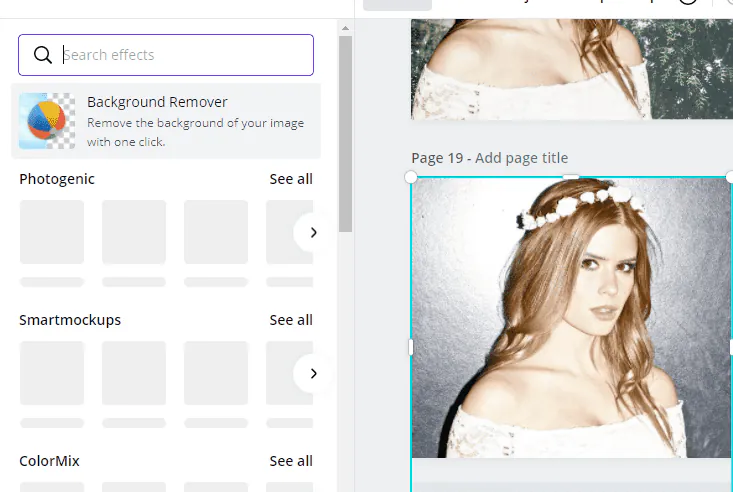Click the Smartmockups section heading
Screen dimensions: 733x492
coord(70,320)
